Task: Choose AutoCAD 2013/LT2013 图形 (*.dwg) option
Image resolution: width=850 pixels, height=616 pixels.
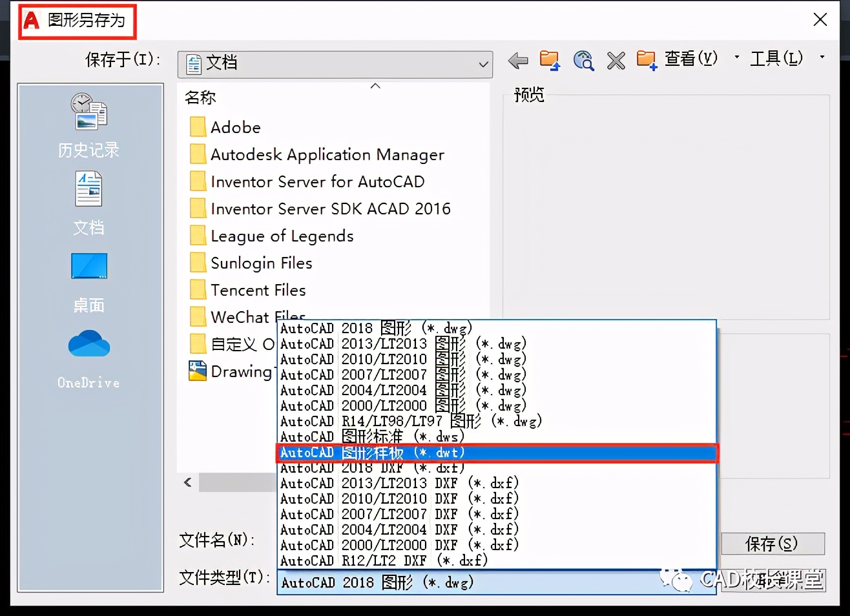Action: (x=496, y=344)
